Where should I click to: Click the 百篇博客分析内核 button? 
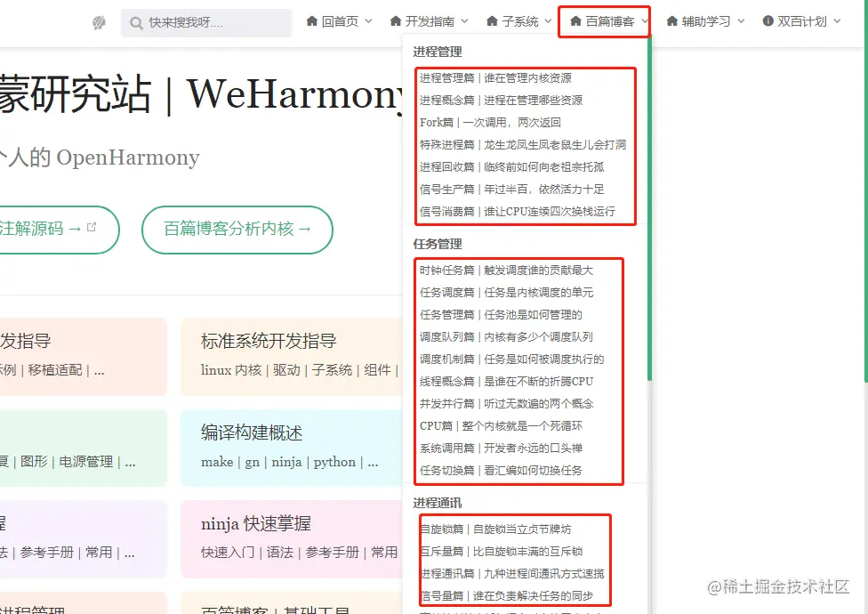coord(237,230)
